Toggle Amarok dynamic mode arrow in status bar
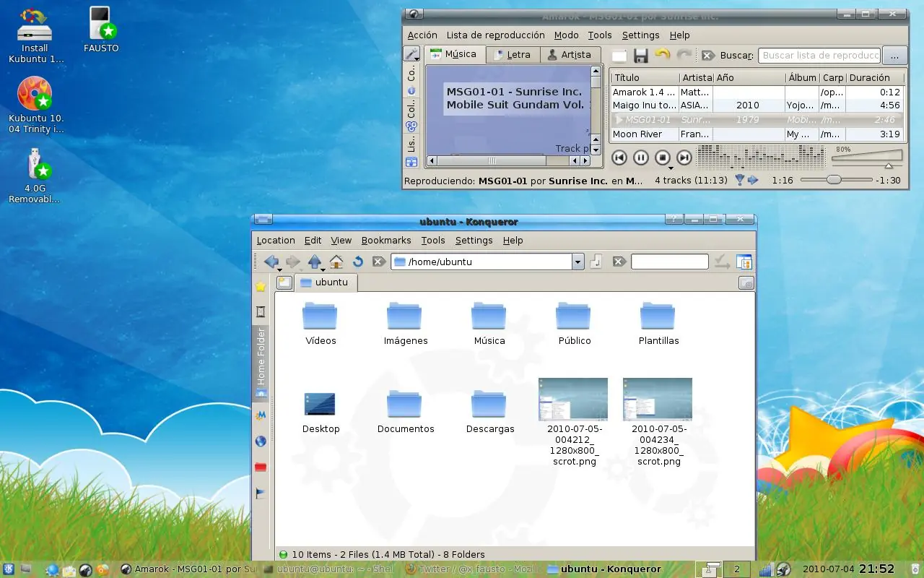 753,180
